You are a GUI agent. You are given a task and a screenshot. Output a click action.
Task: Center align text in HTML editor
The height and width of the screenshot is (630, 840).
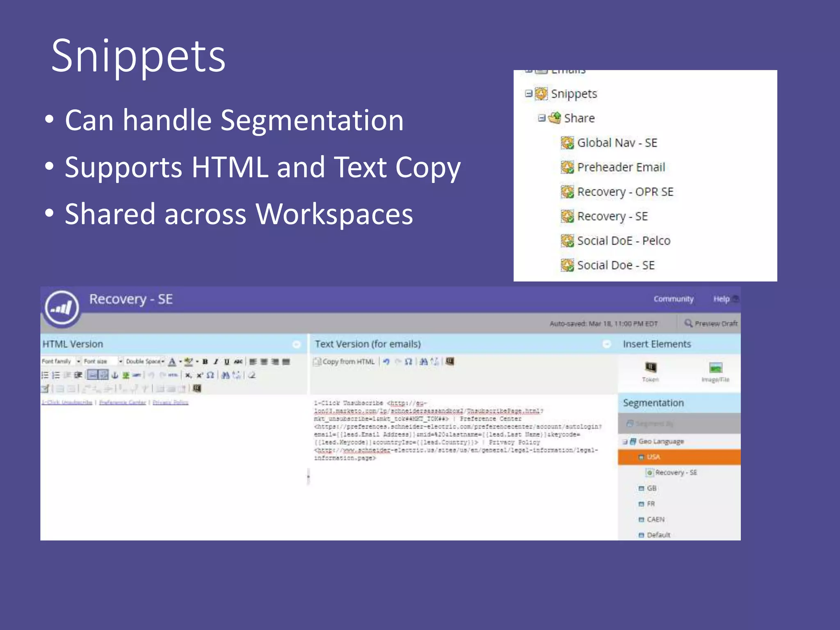(264, 362)
